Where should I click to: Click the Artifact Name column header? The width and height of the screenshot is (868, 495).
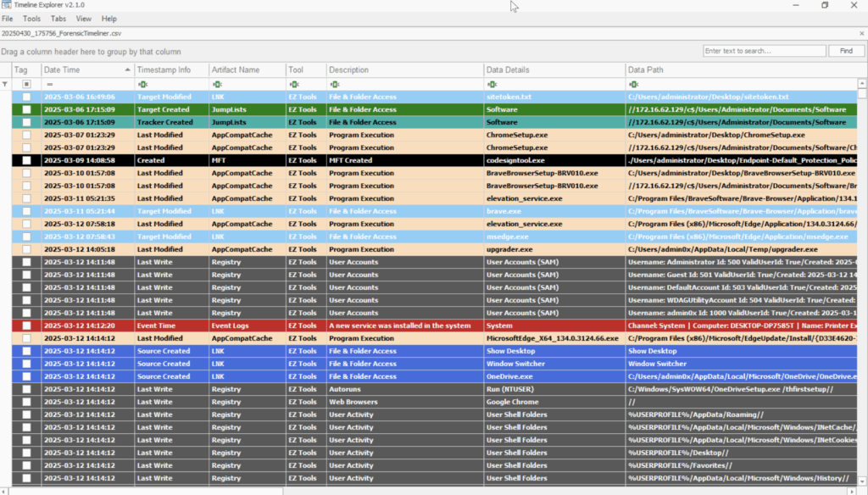point(236,70)
